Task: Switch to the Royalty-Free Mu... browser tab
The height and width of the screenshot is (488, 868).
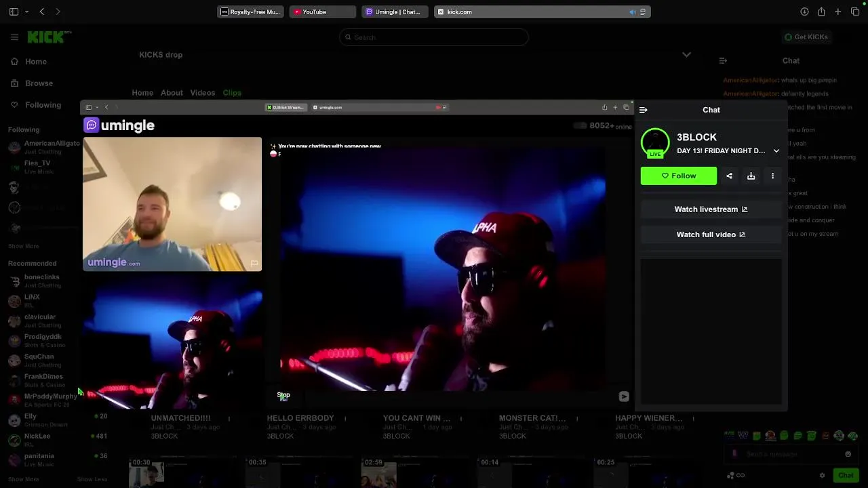Action: [x=250, y=12]
